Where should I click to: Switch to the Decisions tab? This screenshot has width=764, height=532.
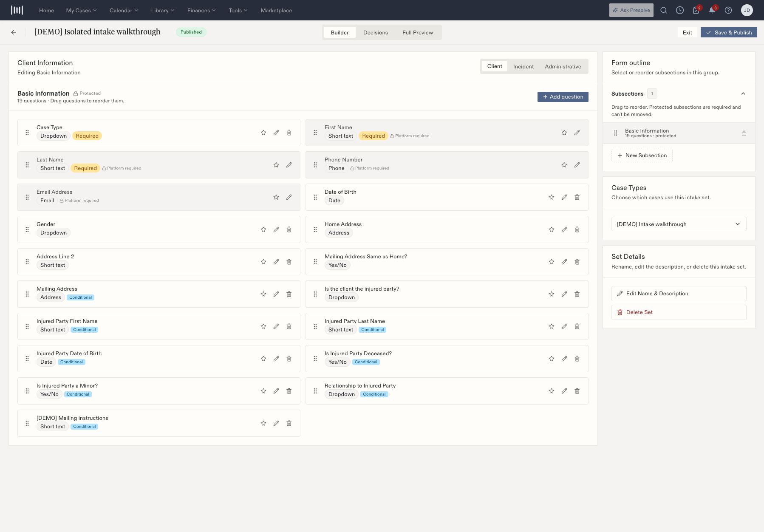376,32
